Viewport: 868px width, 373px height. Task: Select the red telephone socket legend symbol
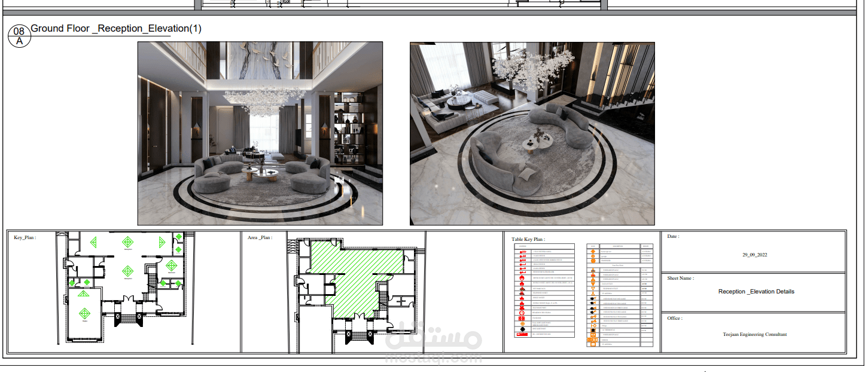tap(522, 293)
